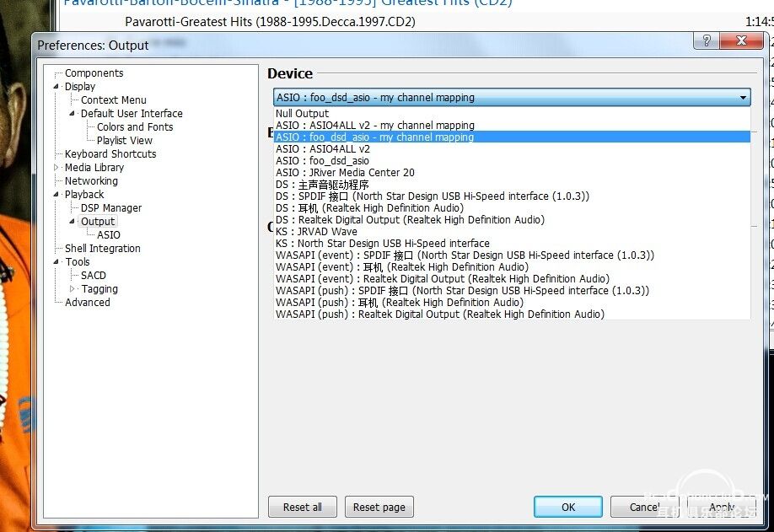This screenshot has height=532, width=774.
Task: Choose WASAPI (push) : Realtek Digital Output
Action: [512, 314]
